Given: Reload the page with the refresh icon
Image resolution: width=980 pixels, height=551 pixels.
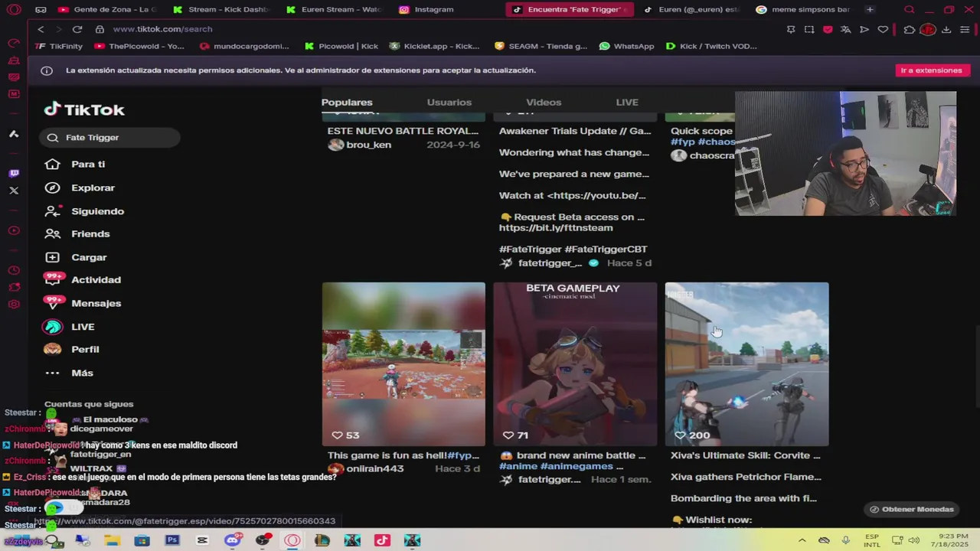Looking at the screenshot, I should (77, 29).
